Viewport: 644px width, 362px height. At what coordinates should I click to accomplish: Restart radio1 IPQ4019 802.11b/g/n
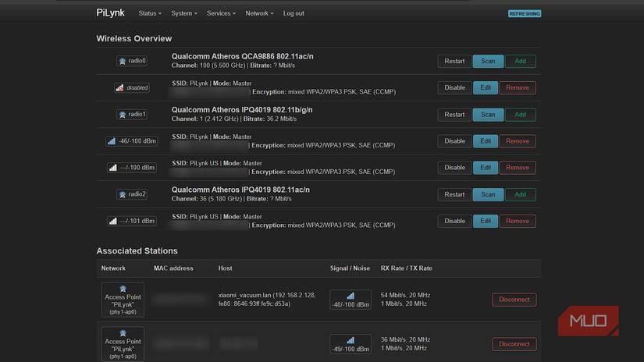point(454,115)
